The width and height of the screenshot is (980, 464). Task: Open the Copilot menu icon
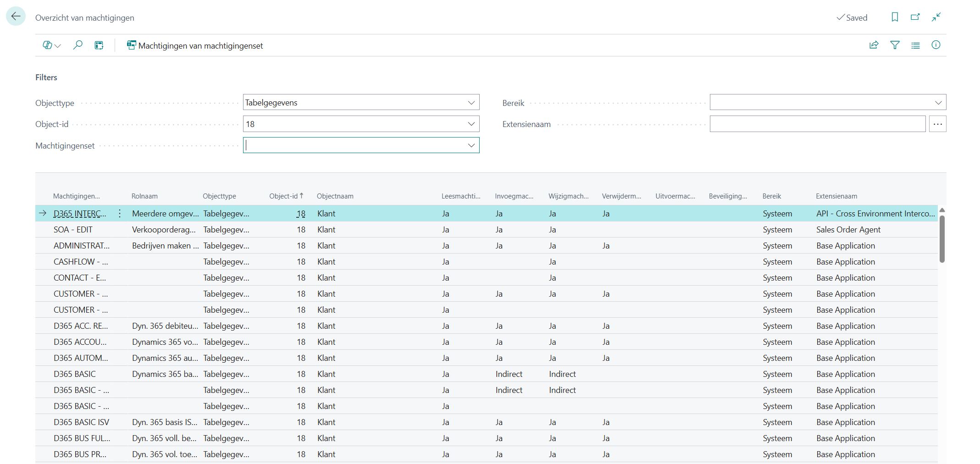(51, 45)
